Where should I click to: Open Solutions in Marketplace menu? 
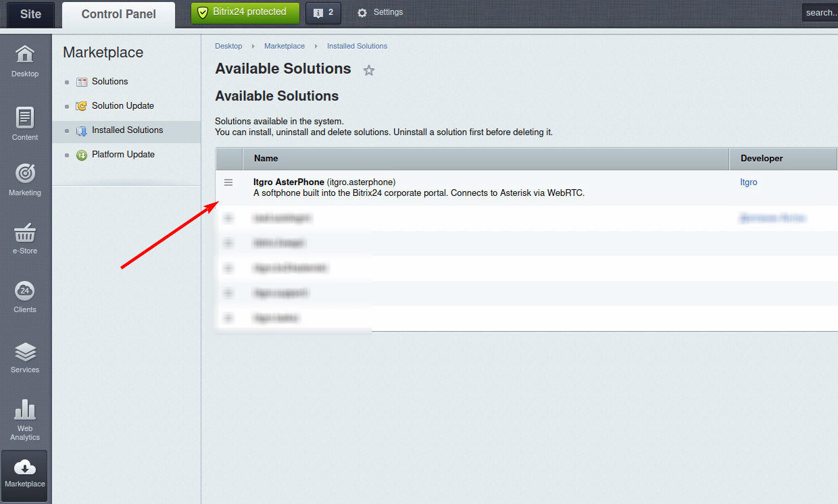point(110,82)
